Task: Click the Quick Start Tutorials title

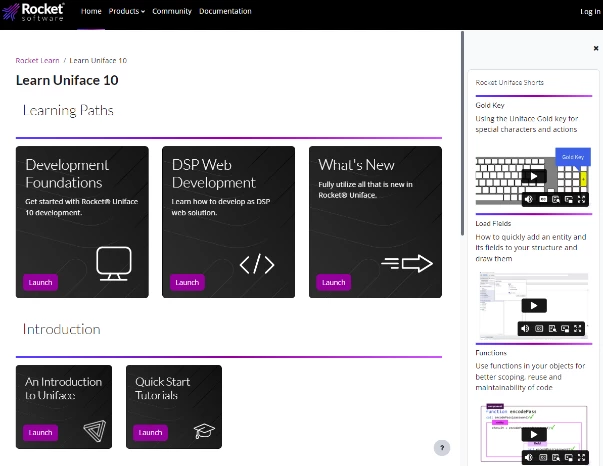Action: click(163, 388)
